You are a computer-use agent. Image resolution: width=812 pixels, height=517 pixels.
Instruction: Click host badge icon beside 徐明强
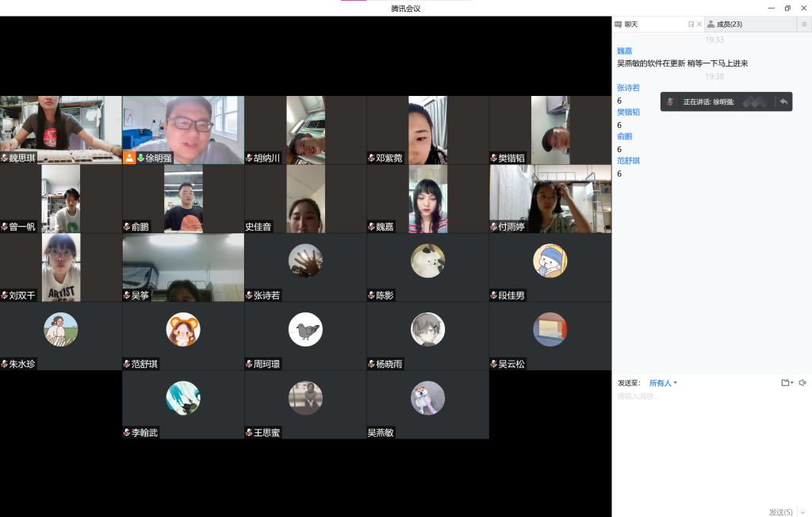tap(129, 158)
